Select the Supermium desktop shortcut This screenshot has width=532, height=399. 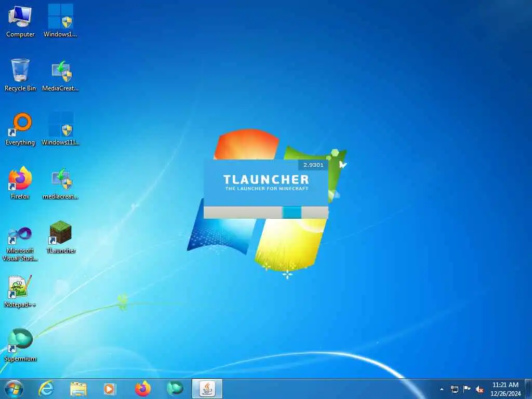[x=20, y=345]
